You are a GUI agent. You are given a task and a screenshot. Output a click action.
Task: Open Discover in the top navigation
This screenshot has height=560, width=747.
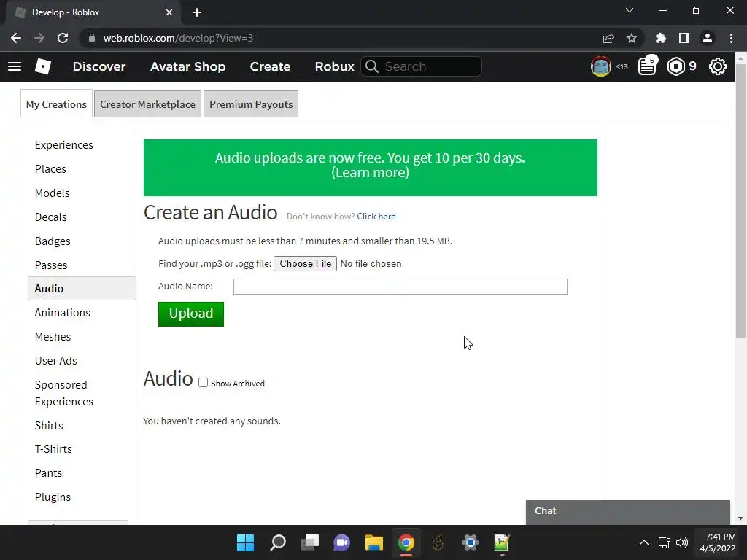click(99, 66)
